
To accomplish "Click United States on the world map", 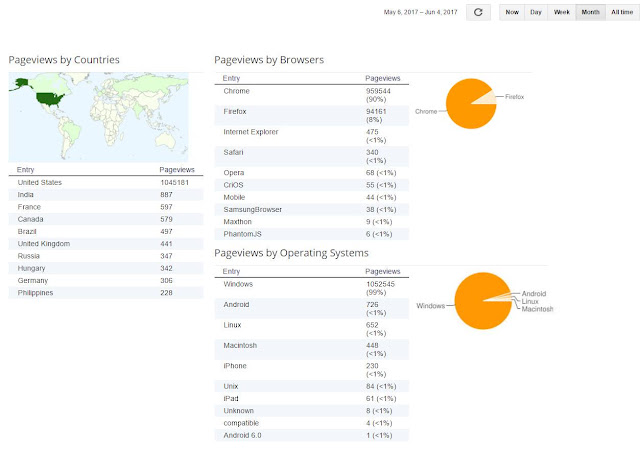I will click(49, 99).
